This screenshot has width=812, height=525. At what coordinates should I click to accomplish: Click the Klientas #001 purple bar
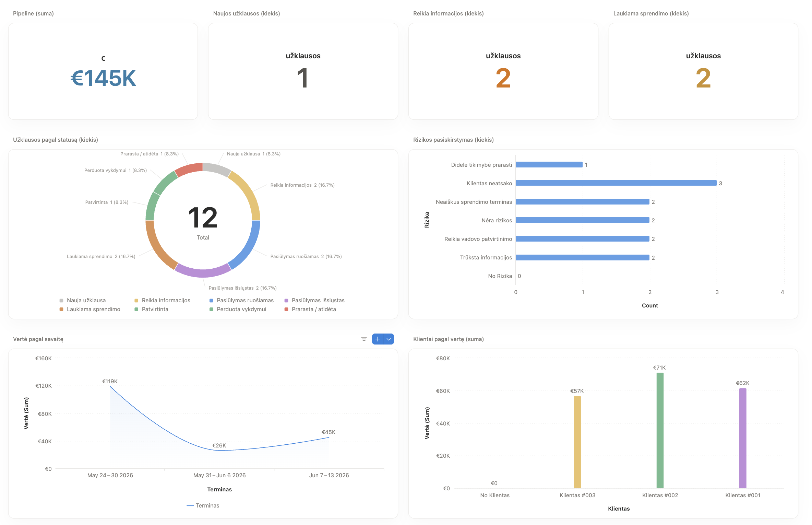743,438
